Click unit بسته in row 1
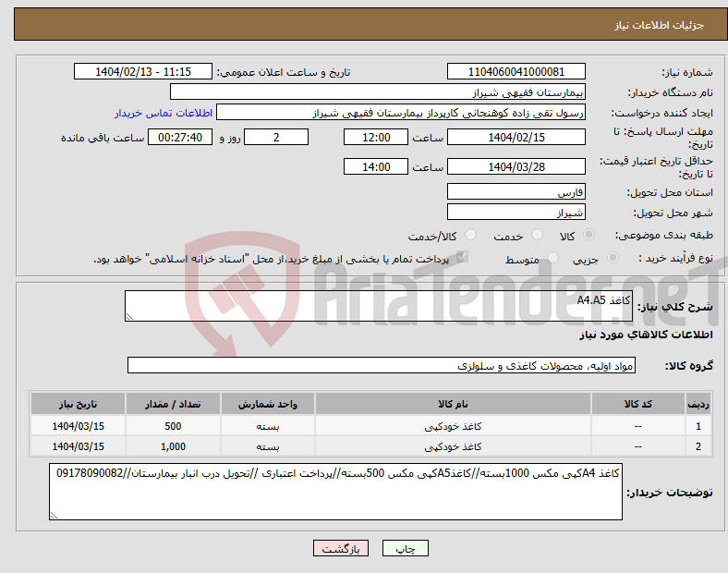The width and height of the screenshot is (728, 573). coord(267,426)
